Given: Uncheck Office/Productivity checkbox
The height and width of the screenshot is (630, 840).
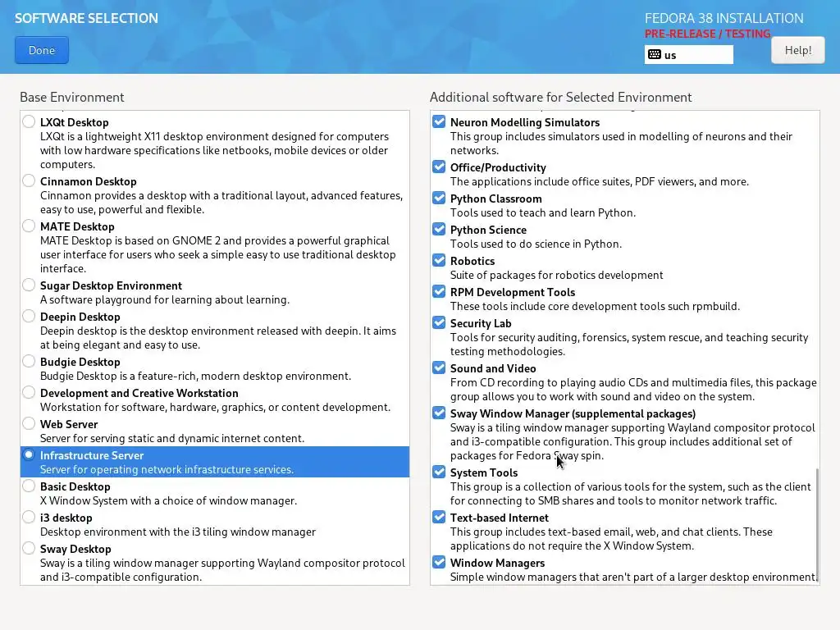Looking at the screenshot, I should pos(439,167).
